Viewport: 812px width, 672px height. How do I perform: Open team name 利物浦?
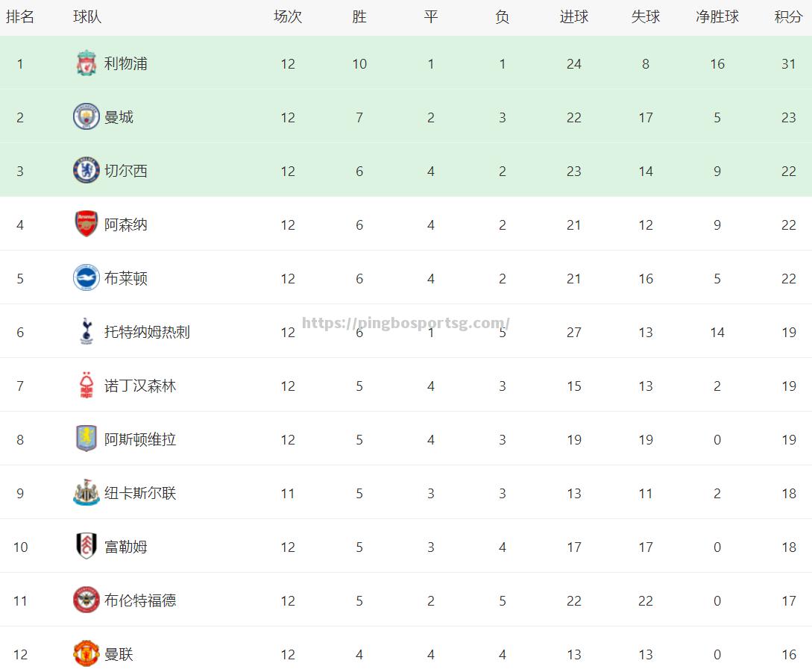pos(126,63)
